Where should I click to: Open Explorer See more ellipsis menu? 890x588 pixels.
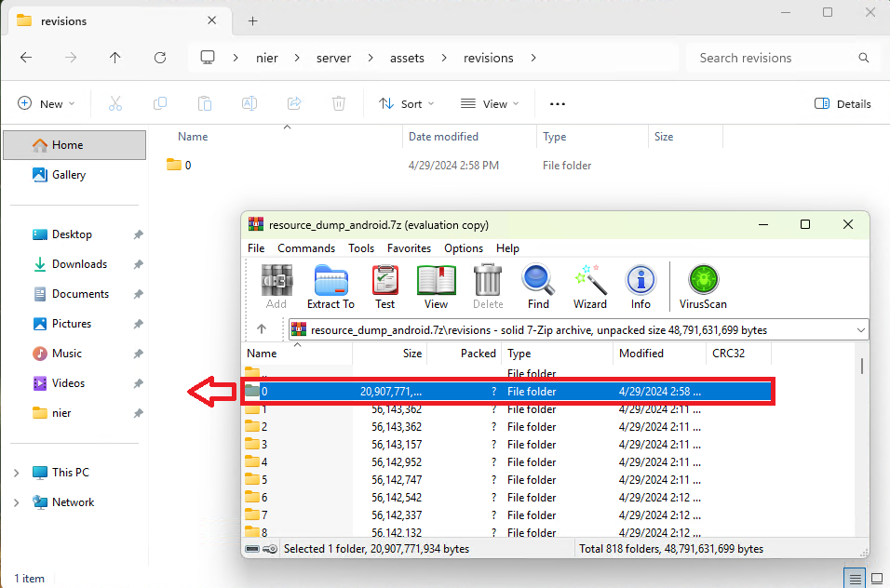[558, 104]
